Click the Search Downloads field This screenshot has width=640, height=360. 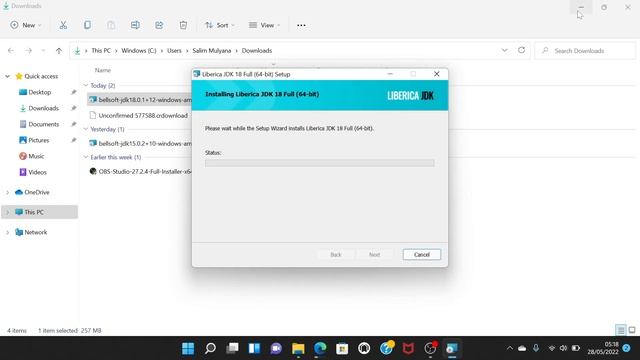coord(585,51)
